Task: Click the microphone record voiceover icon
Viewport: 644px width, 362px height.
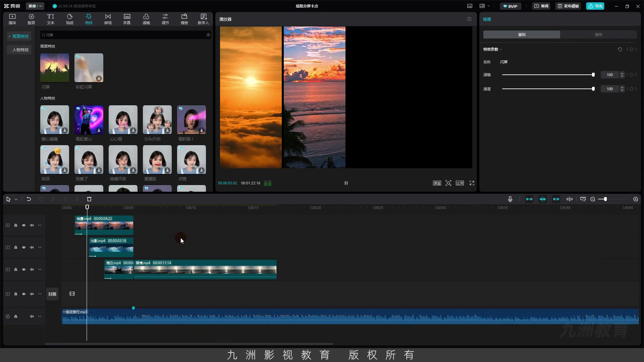Action: coord(510,199)
